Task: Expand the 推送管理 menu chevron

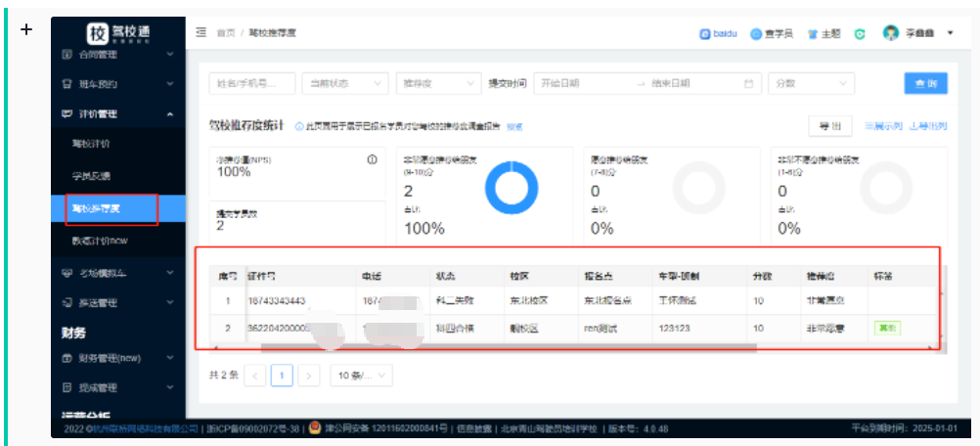Action: [170, 303]
